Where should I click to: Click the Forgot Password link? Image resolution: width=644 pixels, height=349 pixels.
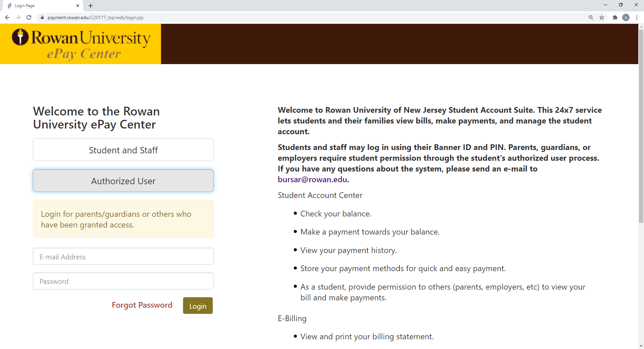142,305
